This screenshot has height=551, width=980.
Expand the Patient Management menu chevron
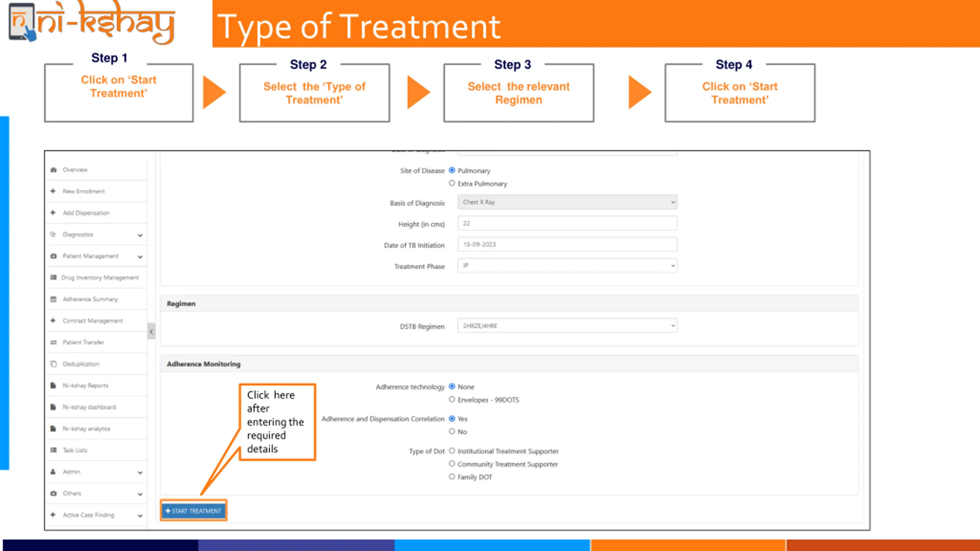point(140,257)
